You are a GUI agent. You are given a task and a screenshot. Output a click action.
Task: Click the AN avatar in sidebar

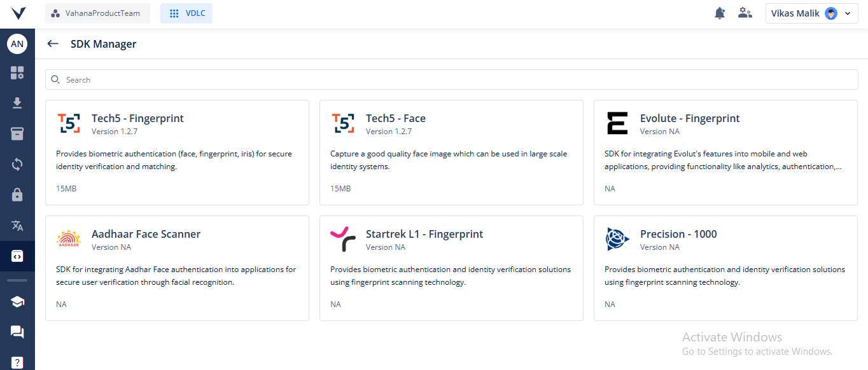pos(17,44)
